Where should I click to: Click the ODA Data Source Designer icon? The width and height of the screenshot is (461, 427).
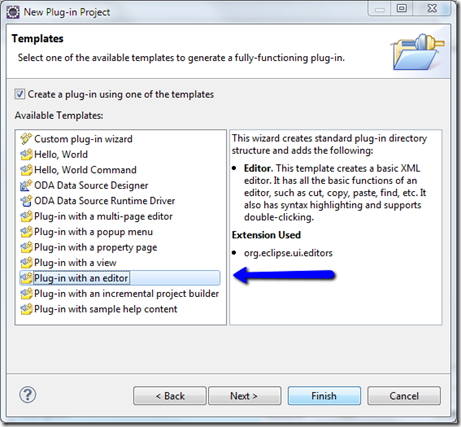click(x=26, y=185)
